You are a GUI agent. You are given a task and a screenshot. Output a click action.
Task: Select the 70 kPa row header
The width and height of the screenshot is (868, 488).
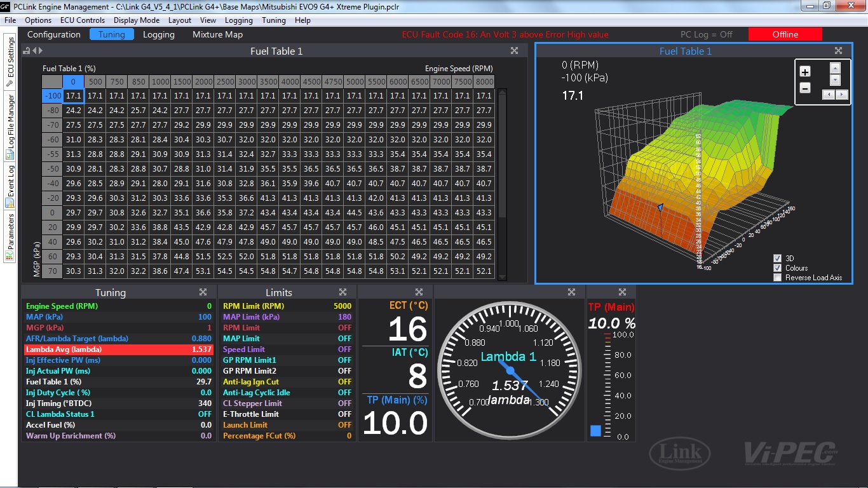coord(52,271)
